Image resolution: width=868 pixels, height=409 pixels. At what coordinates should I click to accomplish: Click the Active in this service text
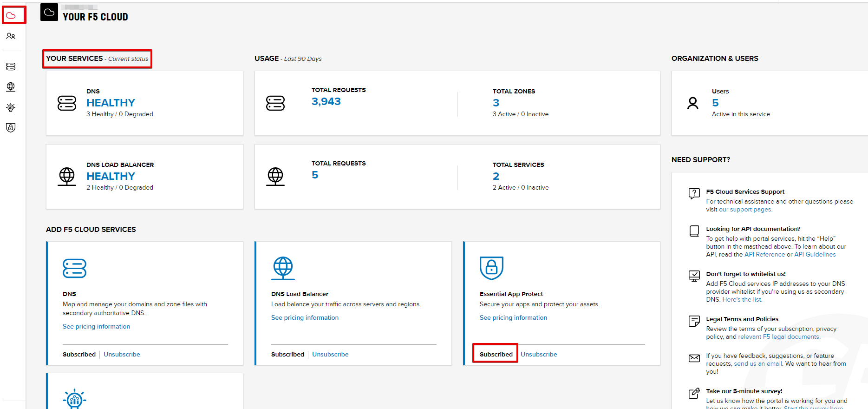pyautogui.click(x=741, y=114)
